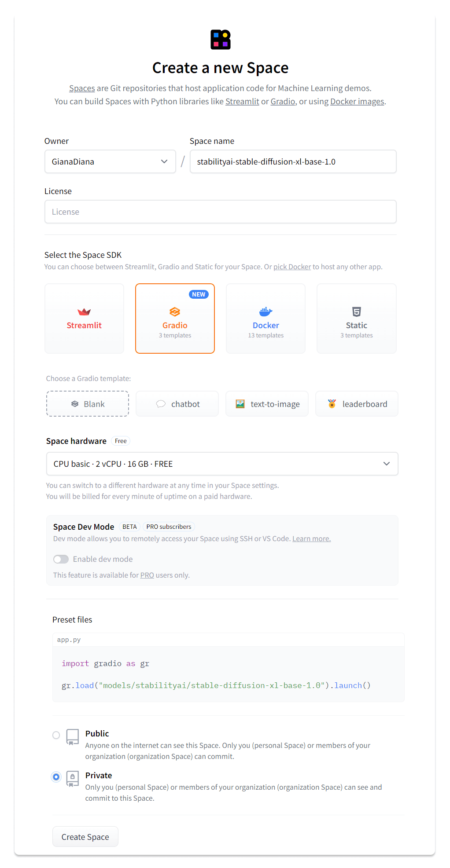Open the License selection field

[220, 212]
